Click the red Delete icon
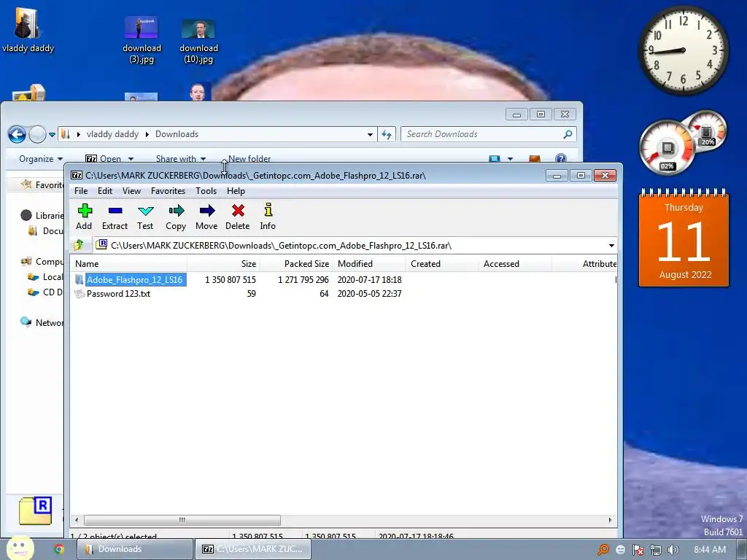The height and width of the screenshot is (560, 747). click(x=238, y=211)
